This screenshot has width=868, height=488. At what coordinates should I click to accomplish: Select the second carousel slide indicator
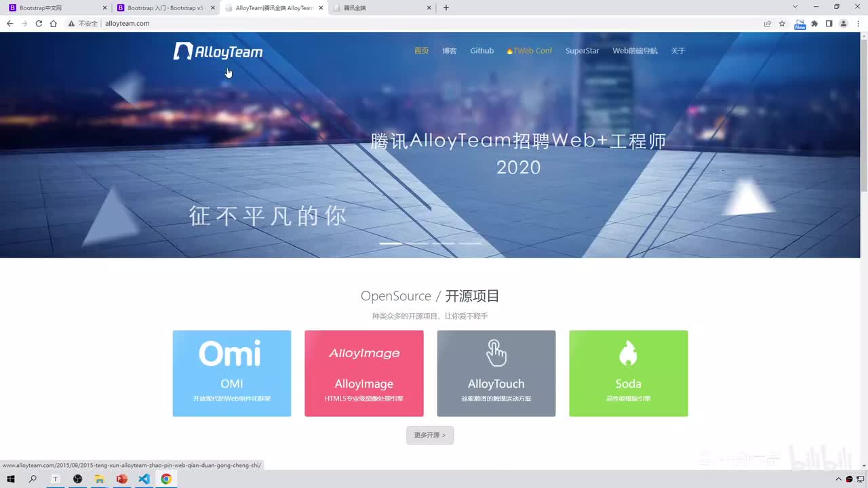pyautogui.click(x=417, y=243)
